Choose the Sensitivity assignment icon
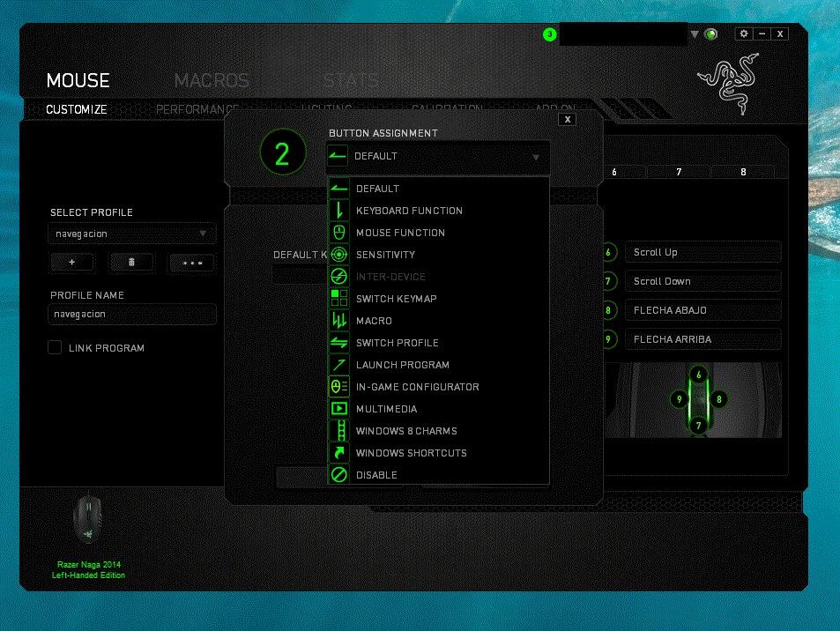840x631 pixels. point(338,254)
